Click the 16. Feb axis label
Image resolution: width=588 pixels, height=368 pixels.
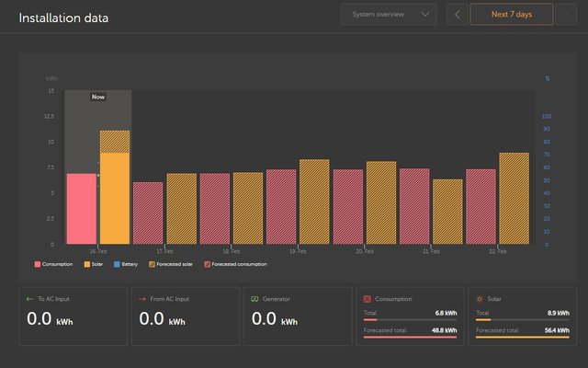[x=98, y=251]
